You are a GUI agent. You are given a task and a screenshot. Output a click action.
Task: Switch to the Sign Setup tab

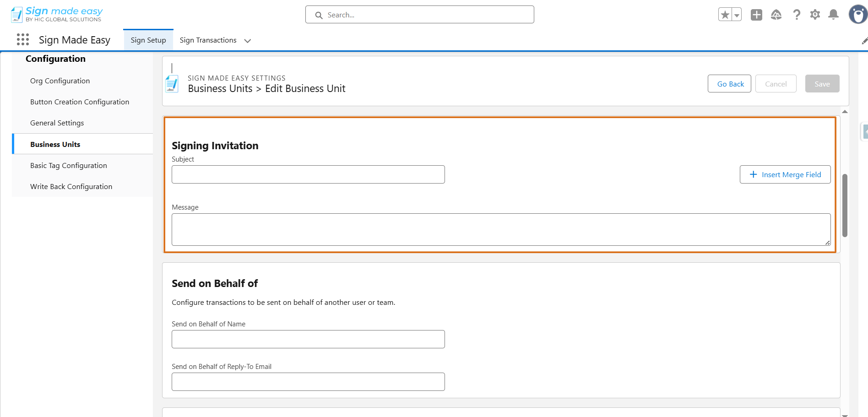click(x=148, y=40)
